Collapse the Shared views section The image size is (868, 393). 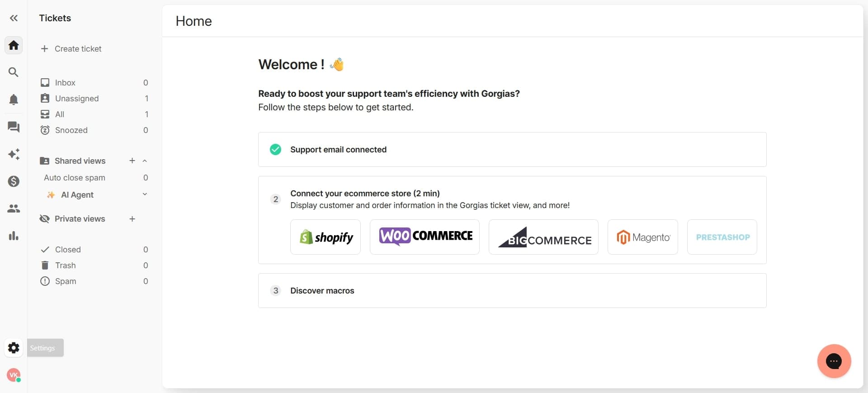pos(145,161)
